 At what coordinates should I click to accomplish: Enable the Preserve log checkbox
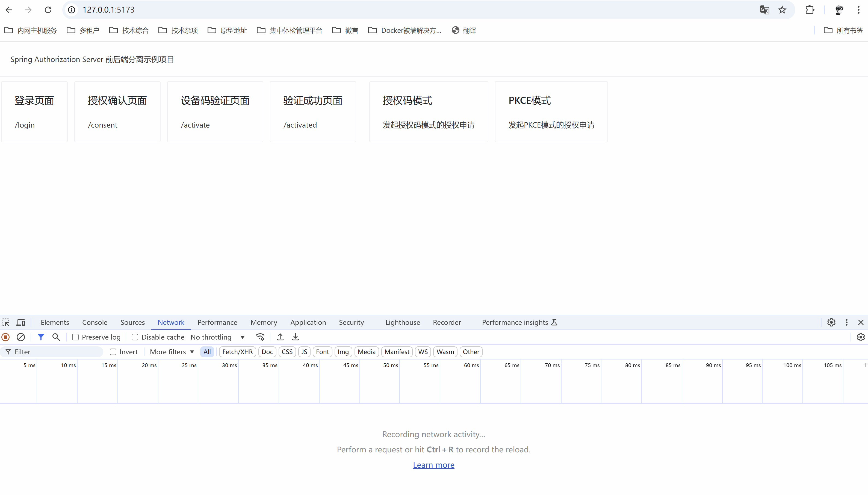click(75, 337)
